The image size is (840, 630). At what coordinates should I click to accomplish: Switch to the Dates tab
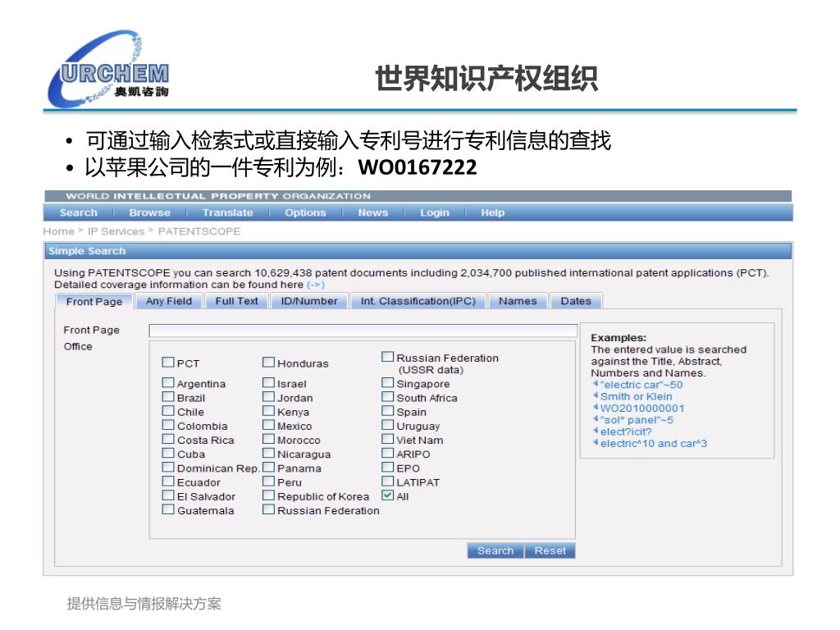click(x=576, y=301)
